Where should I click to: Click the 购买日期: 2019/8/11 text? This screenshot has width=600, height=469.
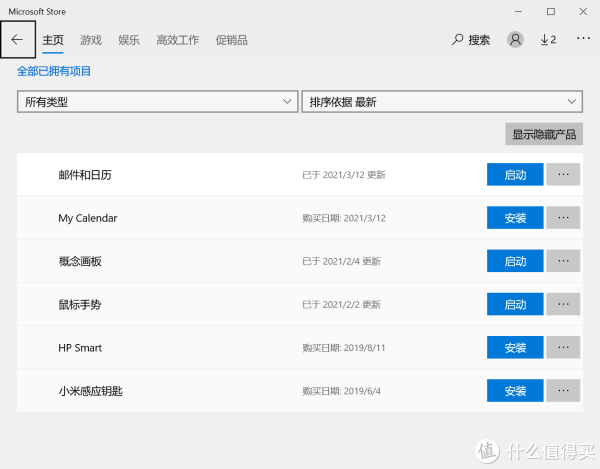tap(344, 348)
